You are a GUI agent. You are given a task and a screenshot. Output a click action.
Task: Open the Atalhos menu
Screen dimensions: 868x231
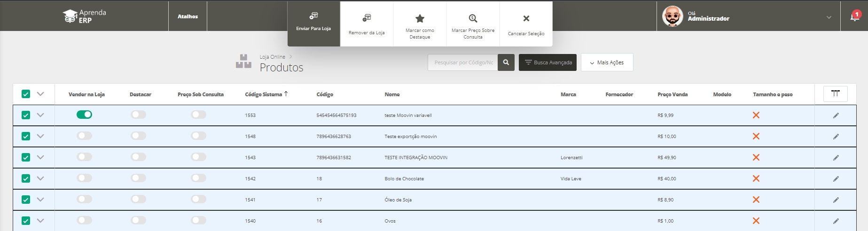tap(188, 16)
